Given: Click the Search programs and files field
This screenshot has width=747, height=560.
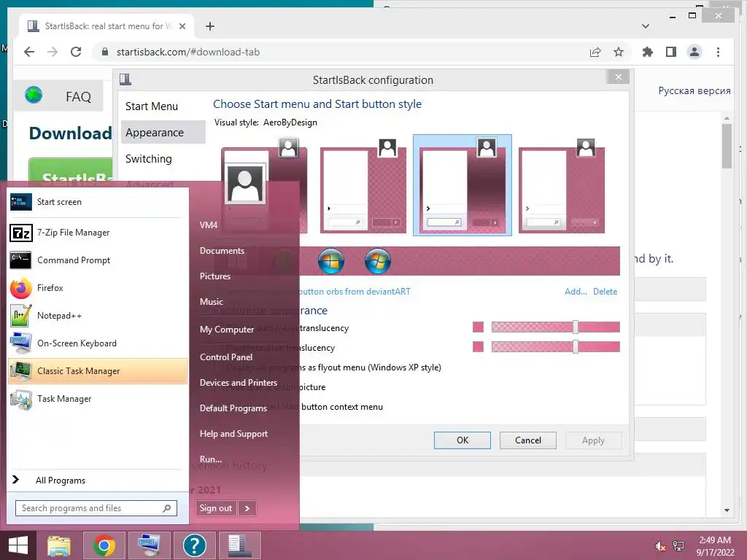Looking at the screenshot, I should [x=96, y=508].
